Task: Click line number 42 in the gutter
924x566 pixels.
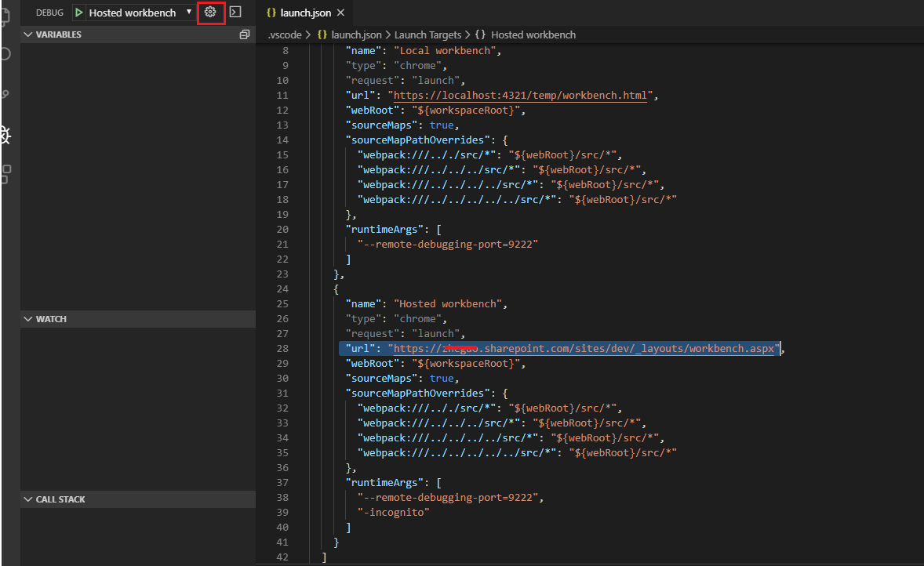Action: pyautogui.click(x=282, y=557)
